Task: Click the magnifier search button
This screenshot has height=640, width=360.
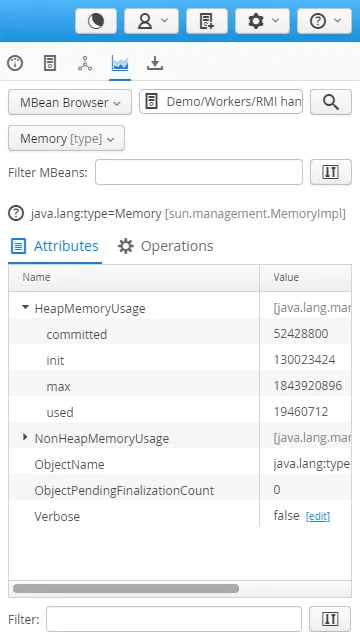Action: (x=331, y=102)
